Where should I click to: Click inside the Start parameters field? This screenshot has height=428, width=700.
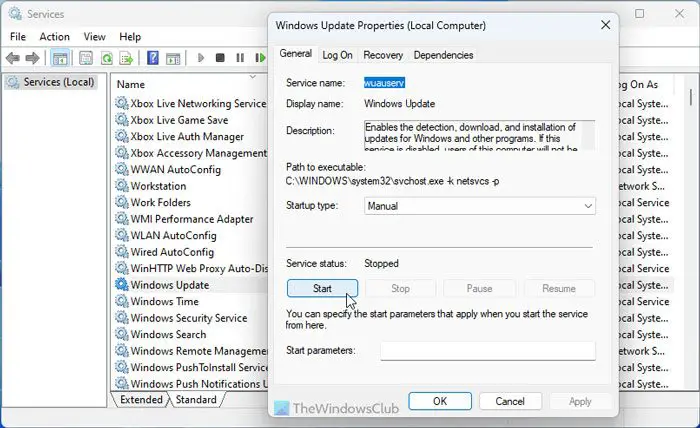click(488, 351)
